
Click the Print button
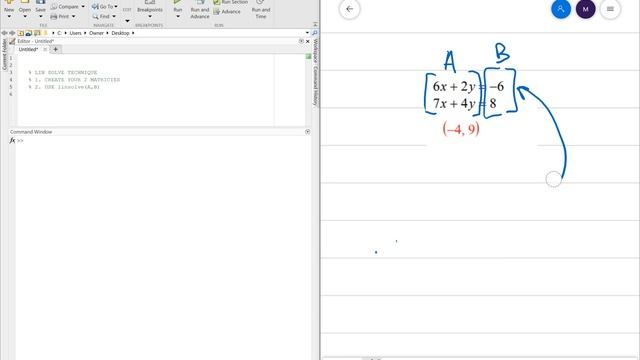[x=60, y=16]
